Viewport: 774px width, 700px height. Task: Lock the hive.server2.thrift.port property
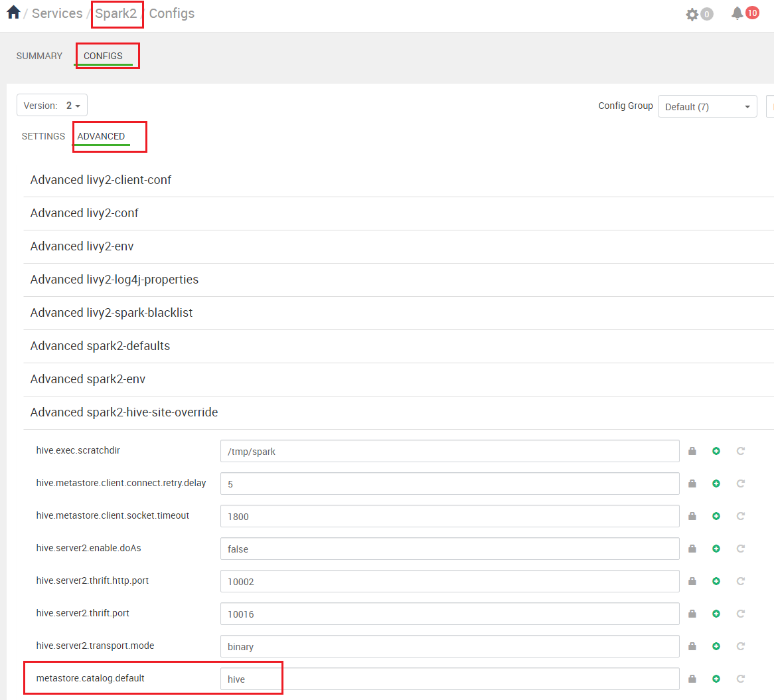692,614
